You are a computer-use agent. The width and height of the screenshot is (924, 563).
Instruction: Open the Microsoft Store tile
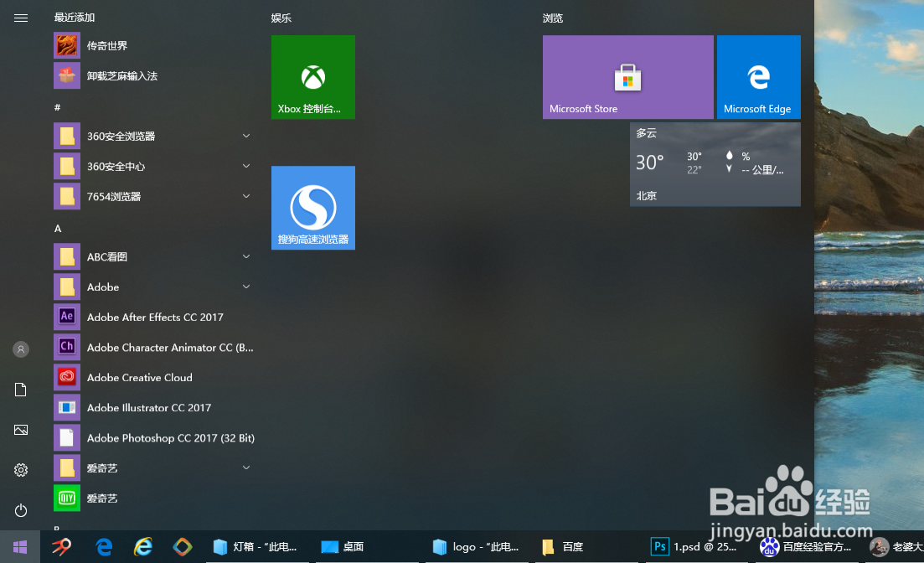tap(627, 77)
